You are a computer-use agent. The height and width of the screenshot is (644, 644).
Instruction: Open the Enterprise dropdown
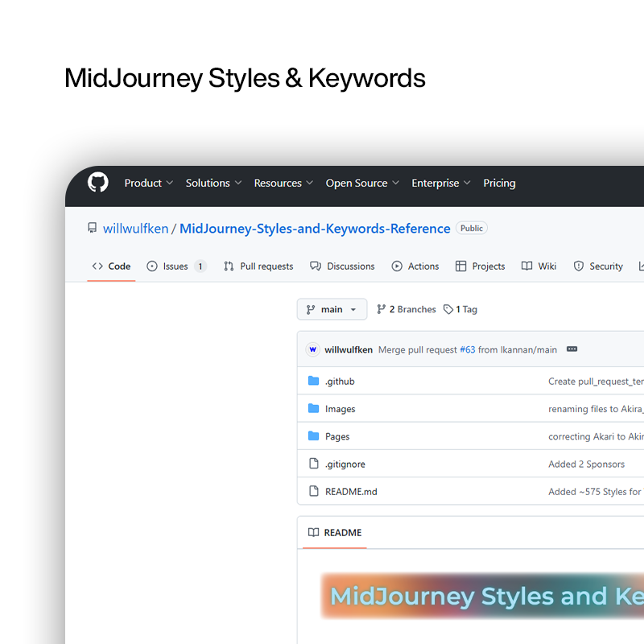coord(441,184)
